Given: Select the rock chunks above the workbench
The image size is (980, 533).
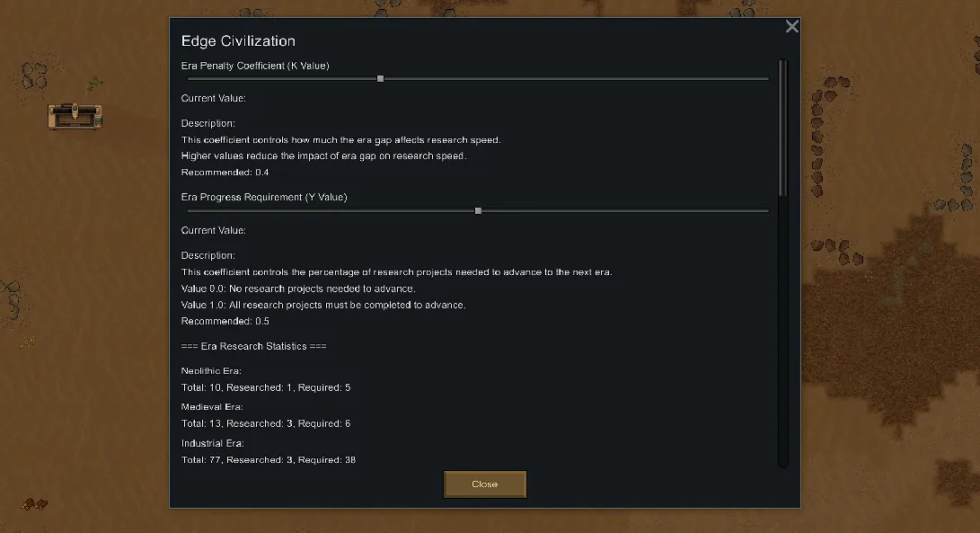Looking at the screenshot, I should point(34,76).
